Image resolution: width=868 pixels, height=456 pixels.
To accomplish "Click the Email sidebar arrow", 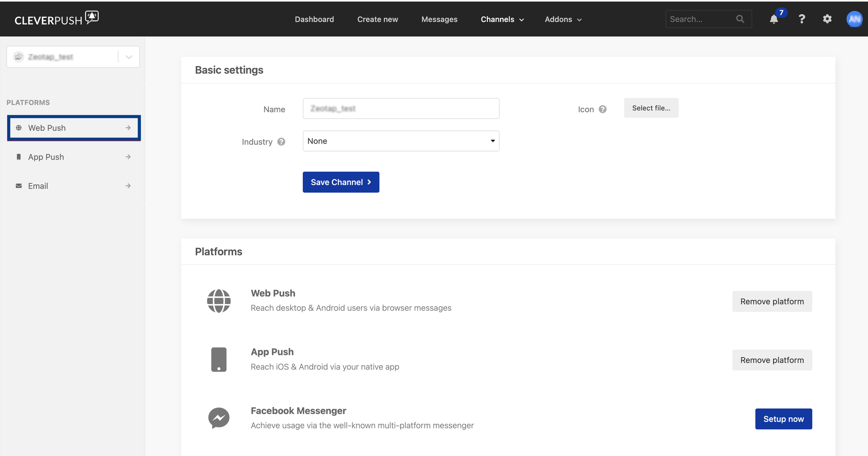I will click(128, 186).
